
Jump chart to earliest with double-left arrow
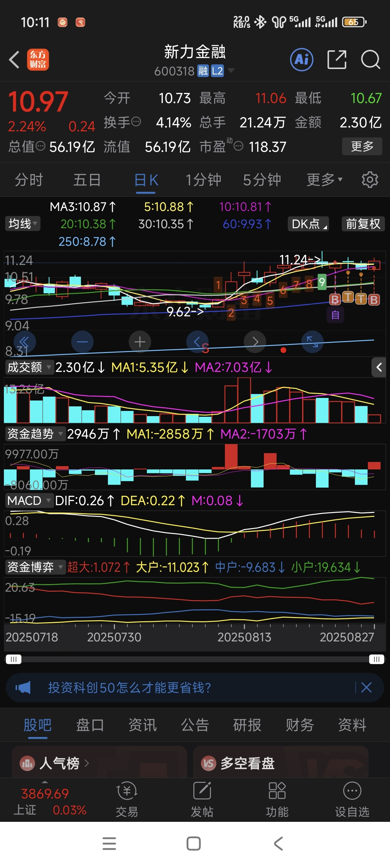[x=25, y=342]
